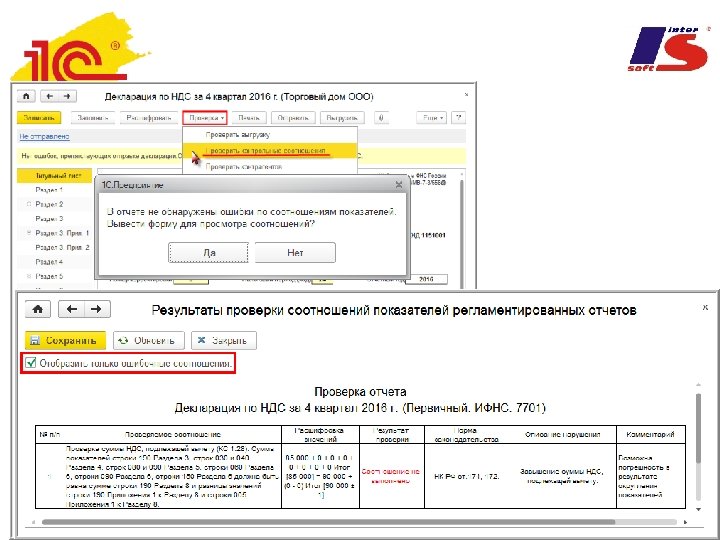
Task: Click the 'Расшифровка значений' column header
Action: [x=321, y=434]
